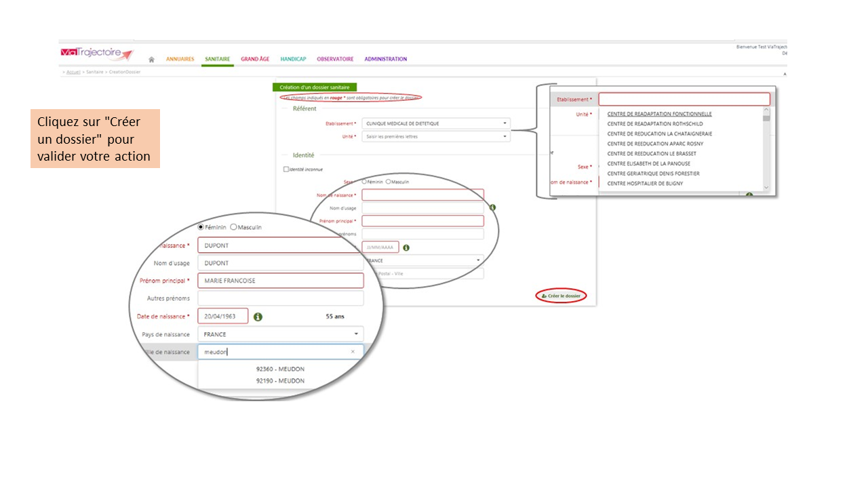Open the 'CLINIQUE MEDICALE DE DIETETIQUE' dropdown
Screen dimensions: 868x488
(436, 123)
